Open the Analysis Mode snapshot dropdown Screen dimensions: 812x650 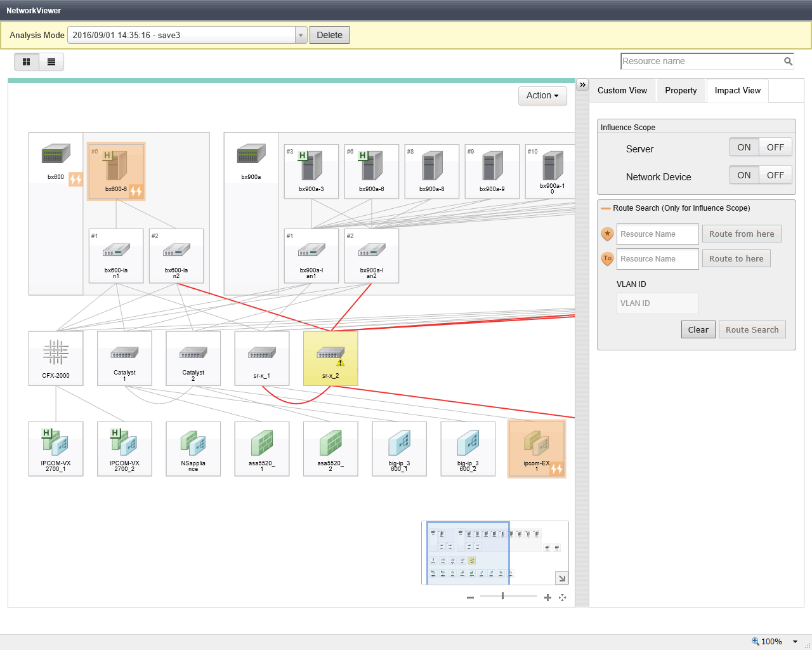(301, 36)
